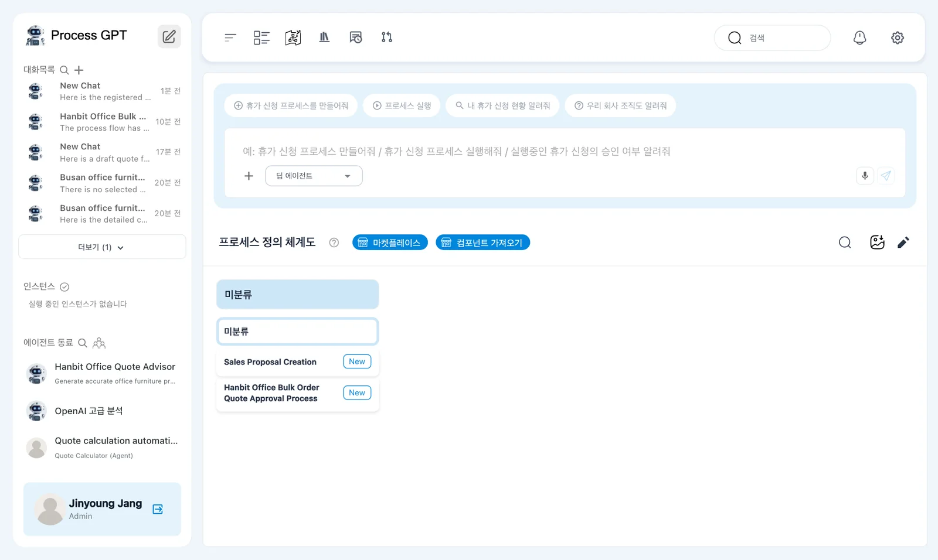Open the 1분 전 New Chat conversation
Image resolution: width=938 pixels, height=560 pixels.
[103, 91]
